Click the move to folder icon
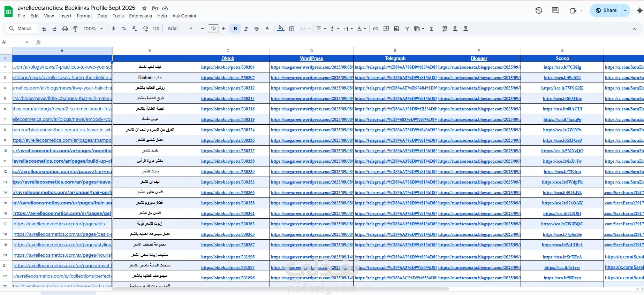Image resolution: width=644 pixels, height=295 pixels. (x=155, y=8)
